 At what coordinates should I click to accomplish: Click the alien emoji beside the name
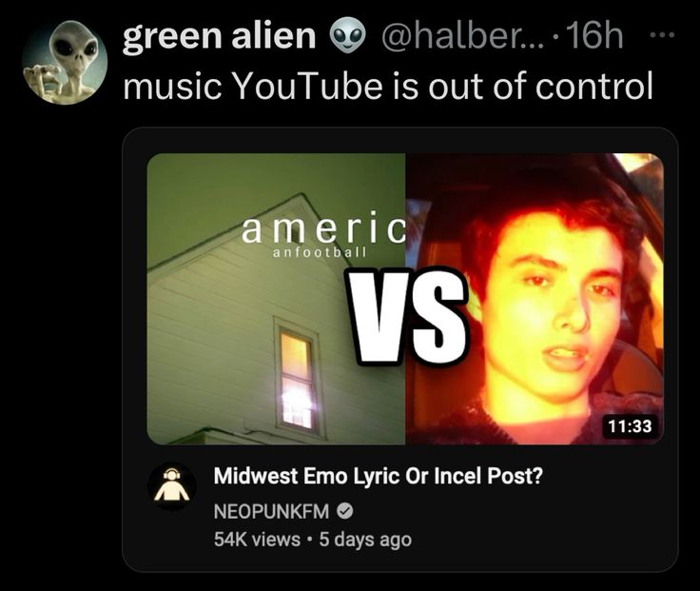(x=347, y=36)
